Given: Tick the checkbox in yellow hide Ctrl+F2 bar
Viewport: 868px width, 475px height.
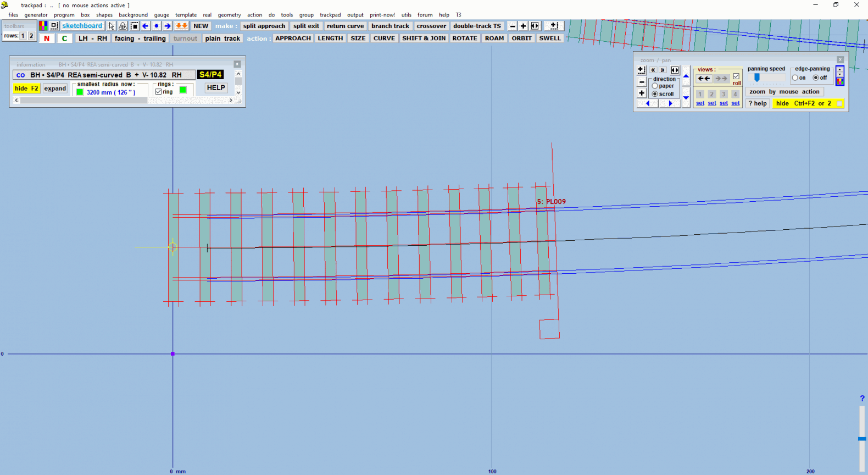Looking at the screenshot, I should point(839,103).
